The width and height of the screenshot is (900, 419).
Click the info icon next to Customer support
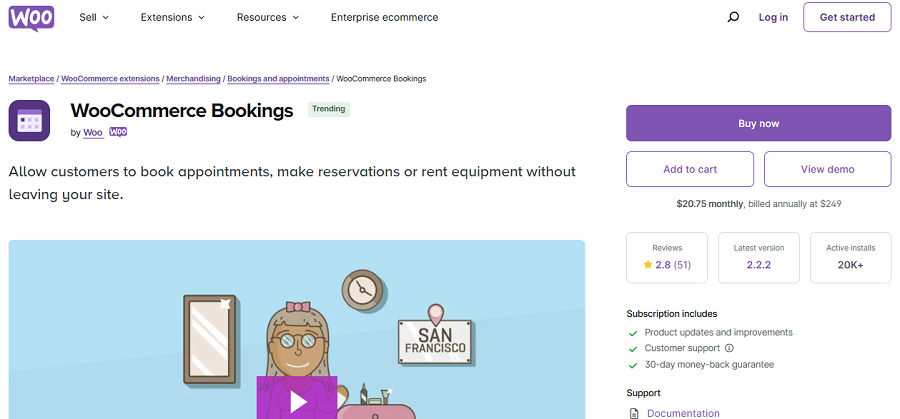tap(730, 348)
